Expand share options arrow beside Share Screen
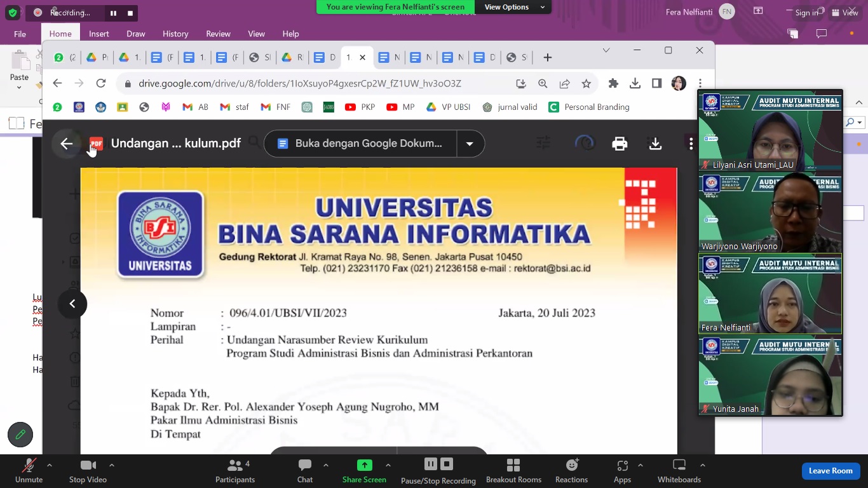The image size is (868, 488). [388, 464]
